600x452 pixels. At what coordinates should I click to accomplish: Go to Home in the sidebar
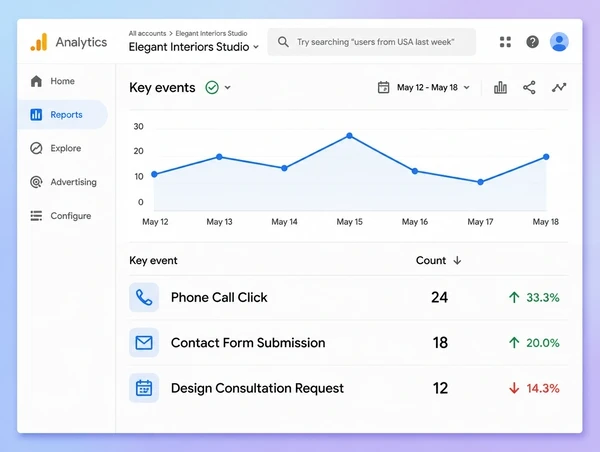point(62,81)
